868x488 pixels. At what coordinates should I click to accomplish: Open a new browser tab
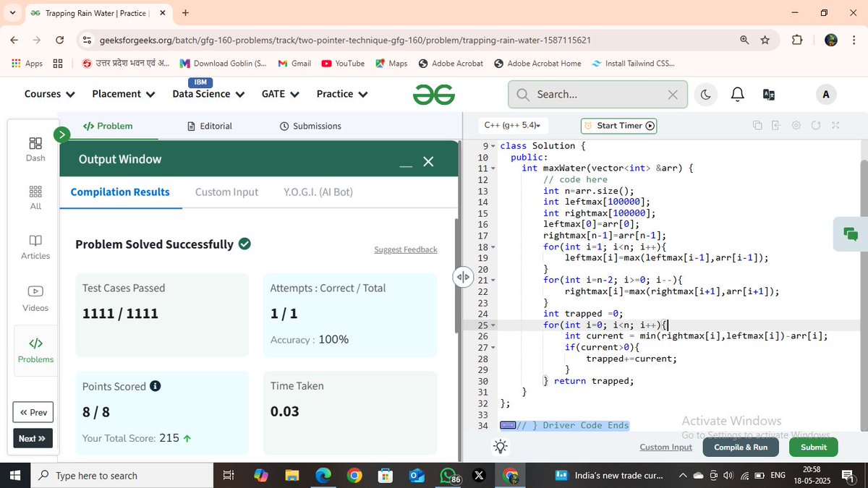[186, 12]
